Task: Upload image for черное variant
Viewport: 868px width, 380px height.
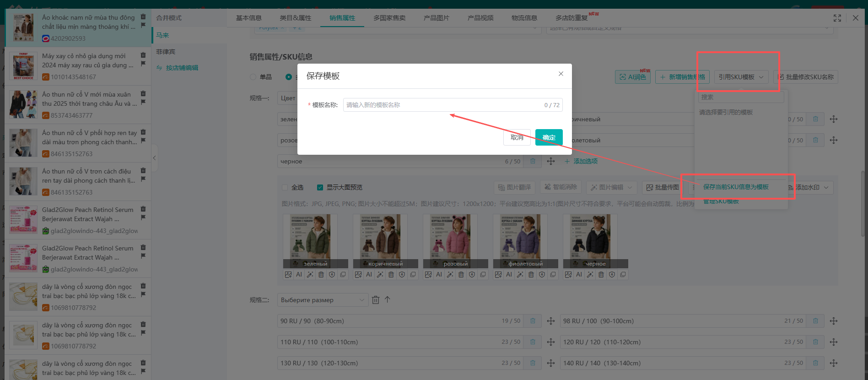Action: (x=568, y=275)
